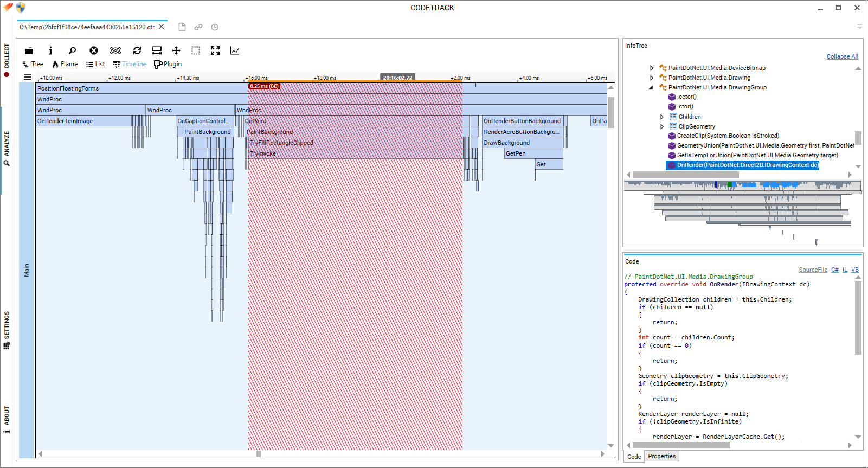Collapse the PaintDotNet.UI.Media.DrawingGroup node
The height and width of the screenshot is (468, 868).
[x=651, y=87]
